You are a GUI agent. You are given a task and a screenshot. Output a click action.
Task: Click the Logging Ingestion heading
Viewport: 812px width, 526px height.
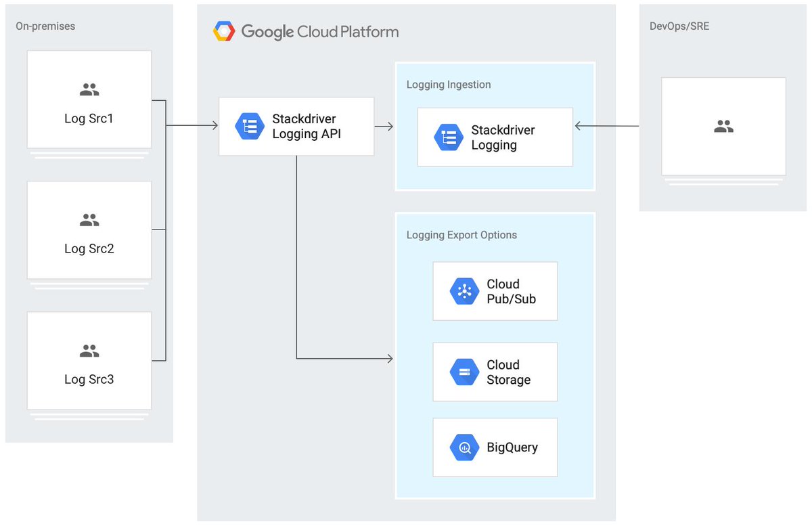point(449,85)
